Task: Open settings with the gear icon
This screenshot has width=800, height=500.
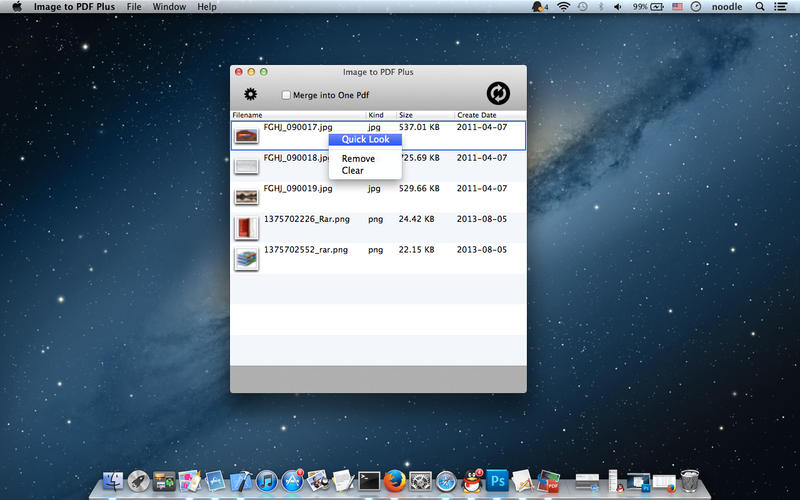Action: coord(251,94)
